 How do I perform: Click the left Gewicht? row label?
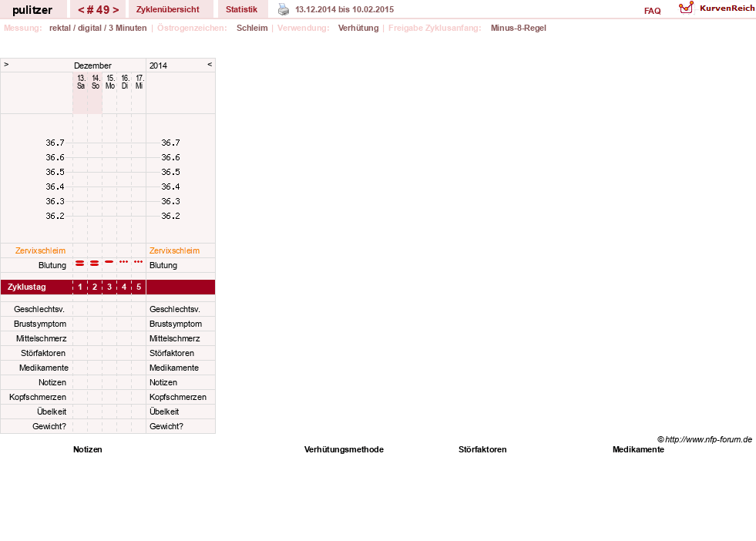[49, 426]
